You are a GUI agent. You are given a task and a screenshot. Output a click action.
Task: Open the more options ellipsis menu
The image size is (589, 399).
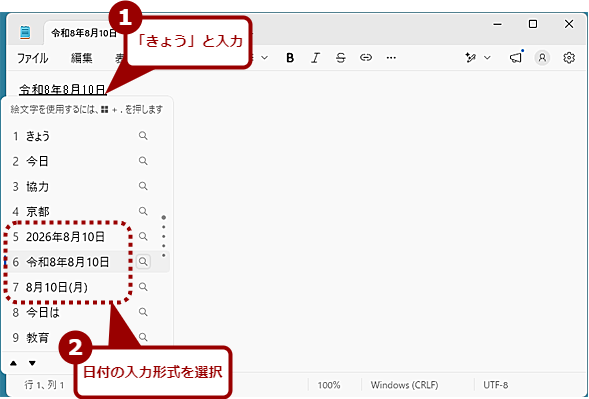[x=391, y=58]
